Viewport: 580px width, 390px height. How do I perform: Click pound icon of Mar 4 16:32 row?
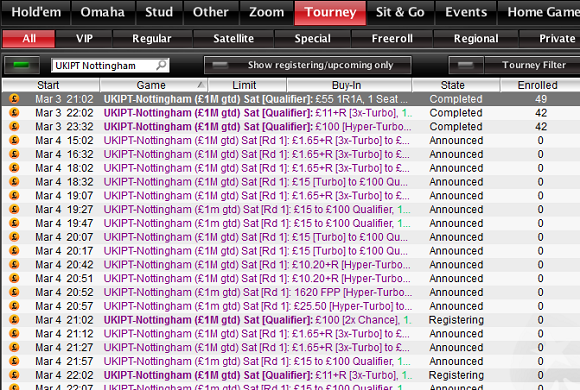(x=14, y=154)
